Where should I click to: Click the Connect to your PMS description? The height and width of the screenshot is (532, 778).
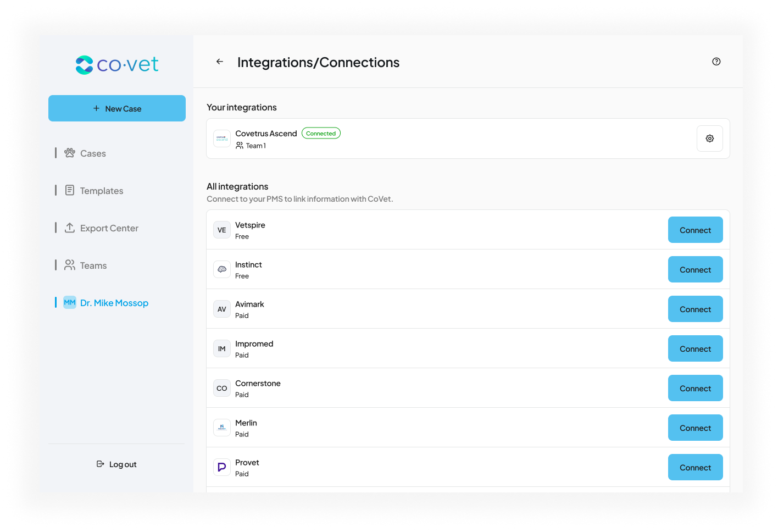pos(300,199)
